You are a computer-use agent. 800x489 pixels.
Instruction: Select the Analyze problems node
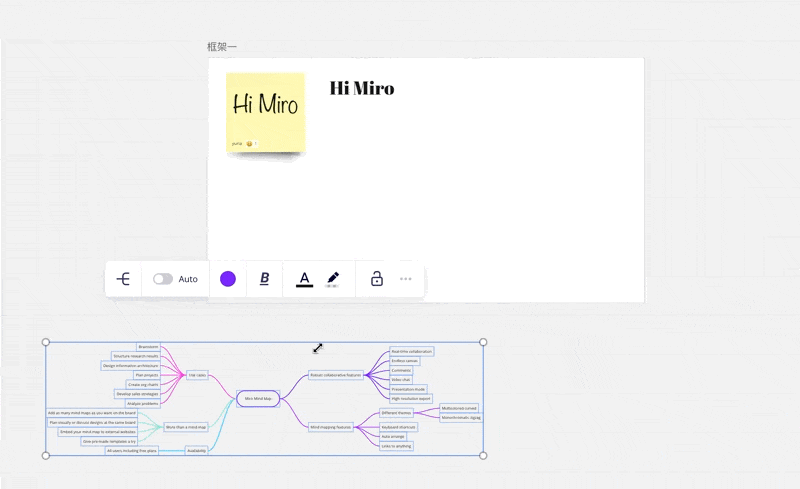tap(142, 404)
